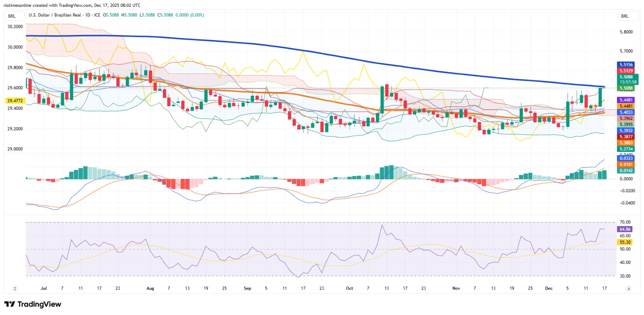Click the 30.00 RSI axis level
The height and width of the screenshot is (315, 644).
click(x=625, y=276)
